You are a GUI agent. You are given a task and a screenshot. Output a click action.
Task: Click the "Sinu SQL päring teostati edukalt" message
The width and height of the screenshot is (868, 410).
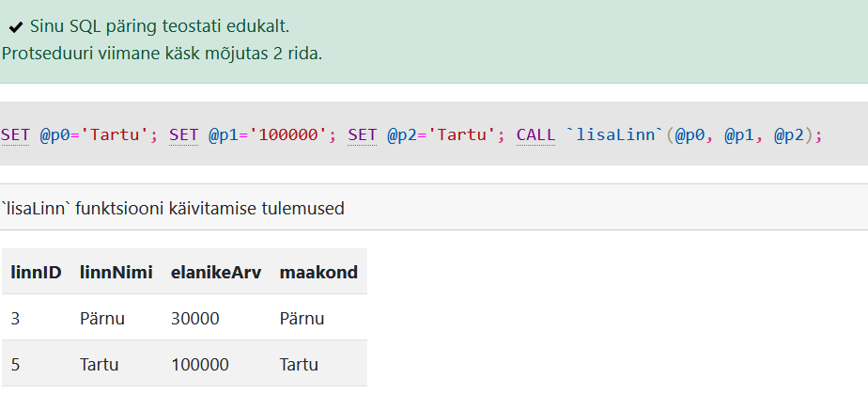[160, 26]
